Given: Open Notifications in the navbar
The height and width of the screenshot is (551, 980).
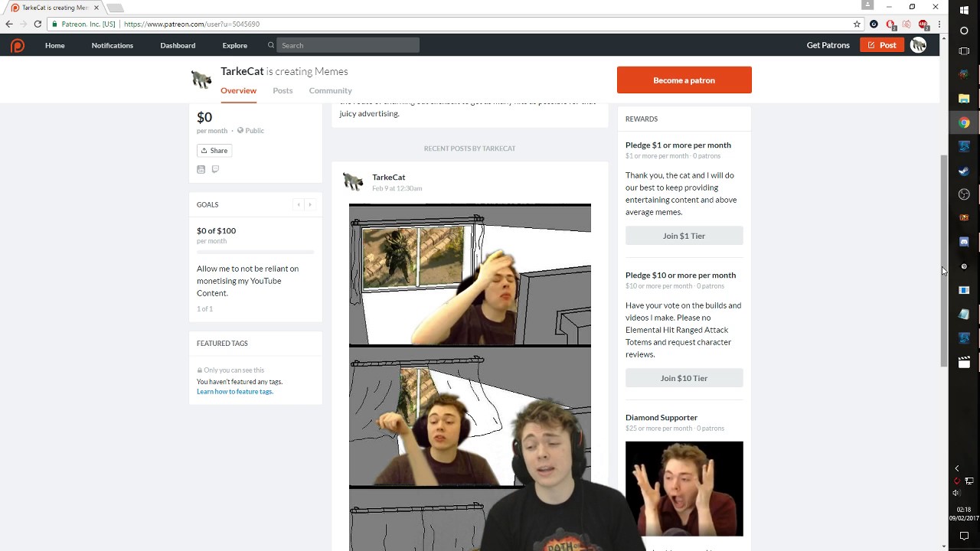Looking at the screenshot, I should [x=113, y=45].
